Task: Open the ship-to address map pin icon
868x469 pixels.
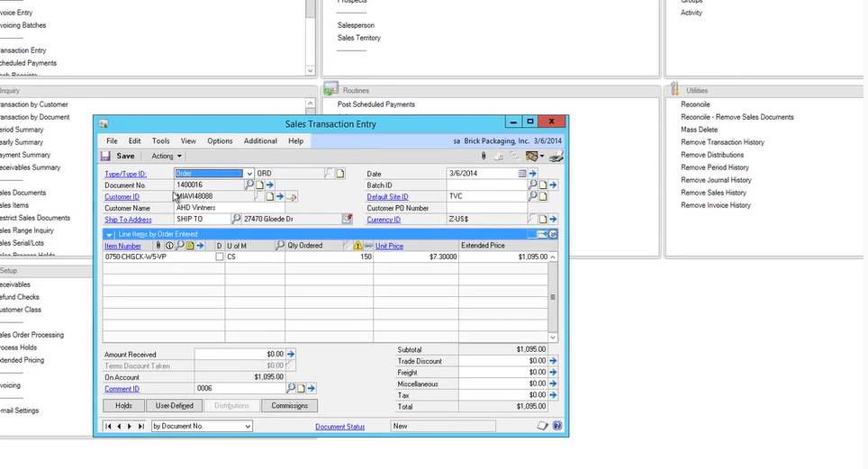Action: pos(347,219)
